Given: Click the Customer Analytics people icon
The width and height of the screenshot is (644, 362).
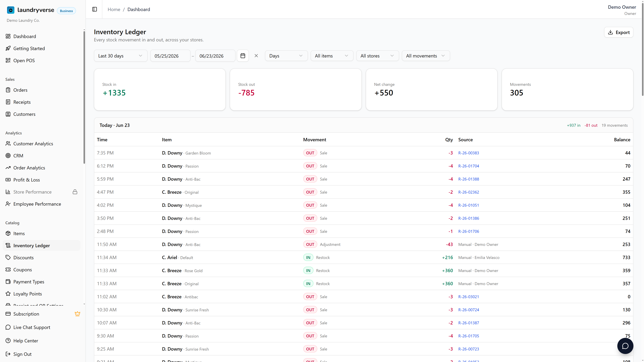Looking at the screenshot, I should pyautogui.click(x=8, y=143).
